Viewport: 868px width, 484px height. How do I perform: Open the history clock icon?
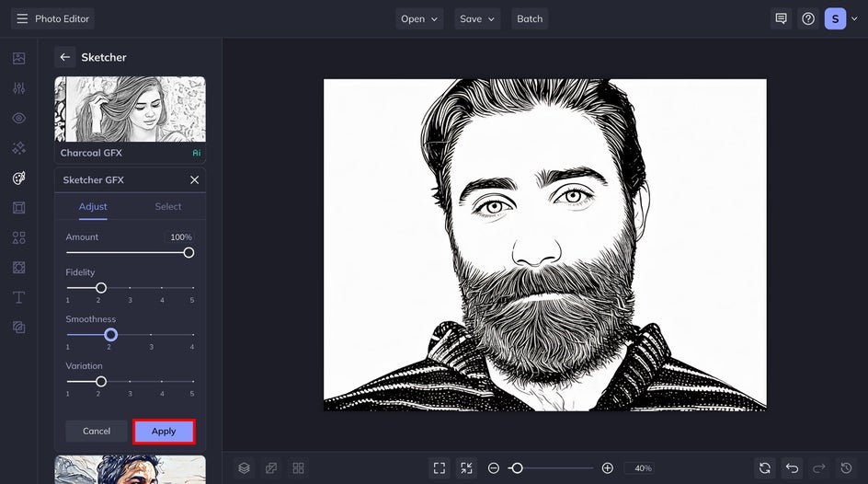(x=847, y=468)
